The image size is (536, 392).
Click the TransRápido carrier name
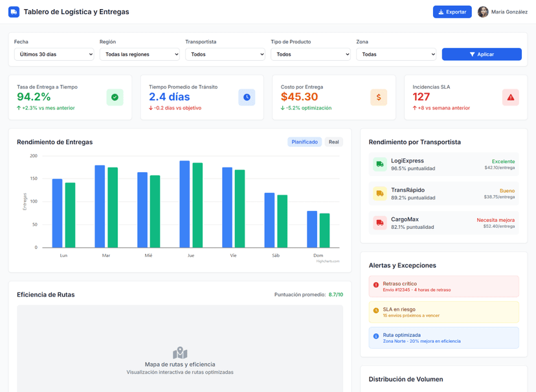pos(408,190)
